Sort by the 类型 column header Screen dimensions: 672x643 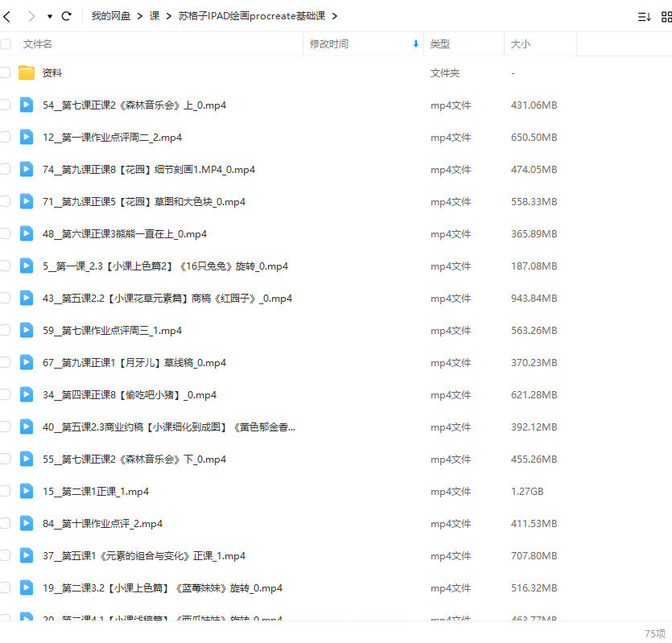tap(440, 44)
